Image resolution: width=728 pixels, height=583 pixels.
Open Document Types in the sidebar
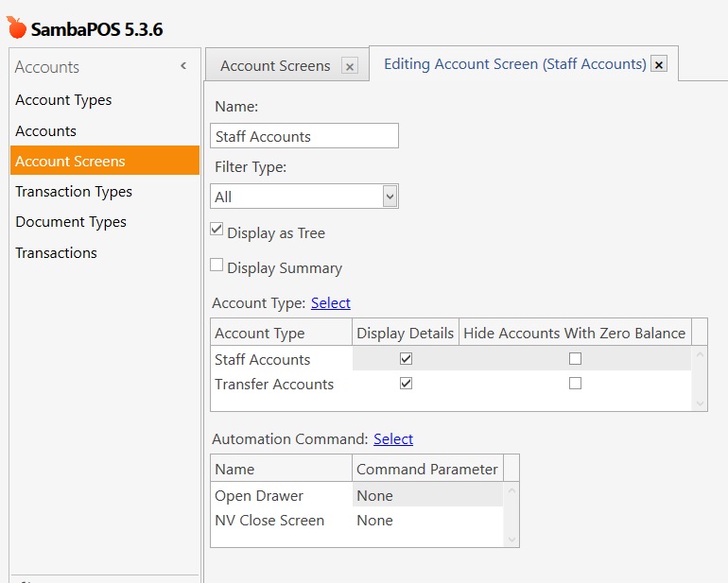point(71,222)
